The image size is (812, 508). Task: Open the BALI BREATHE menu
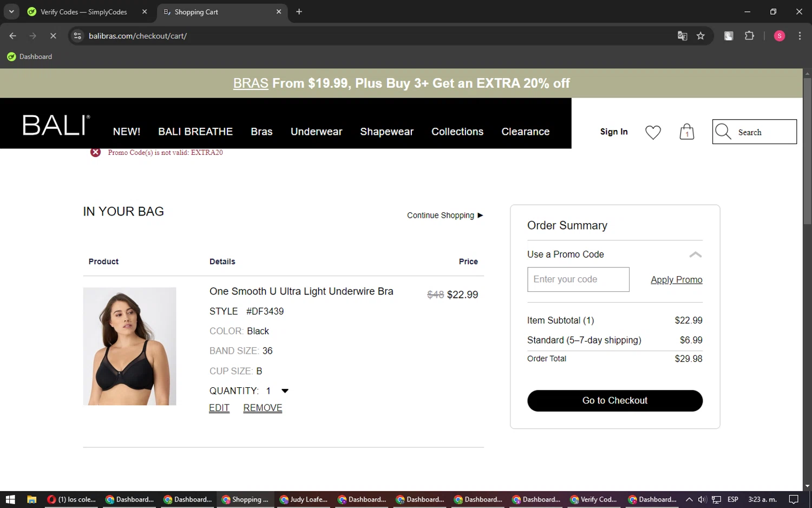195,132
